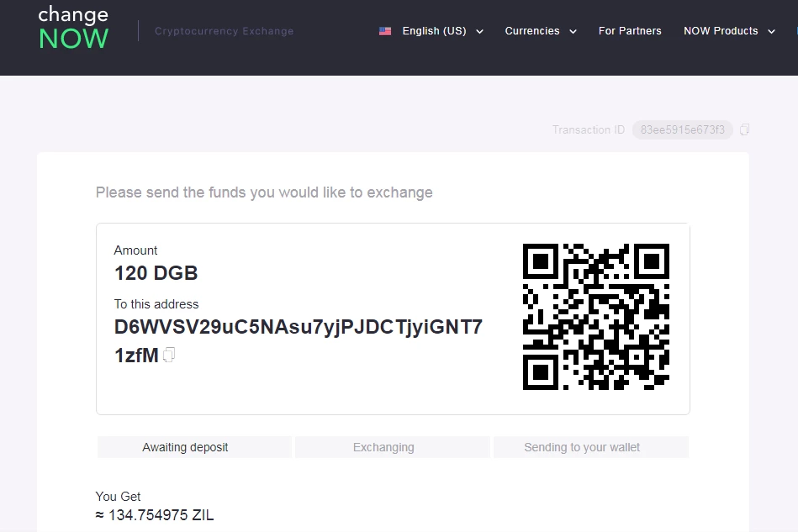Image resolution: width=798 pixels, height=532 pixels.
Task: Click the Currencies chevron arrow
Action: (573, 32)
